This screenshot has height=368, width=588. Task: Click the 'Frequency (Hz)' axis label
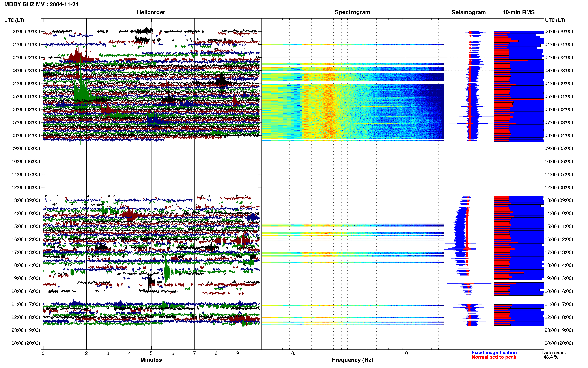click(x=352, y=360)
